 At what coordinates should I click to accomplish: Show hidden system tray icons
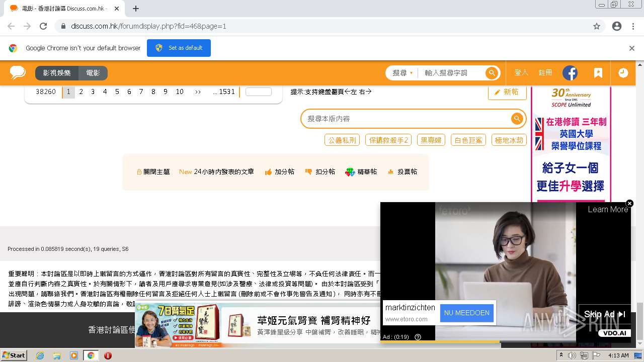(x=561, y=355)
